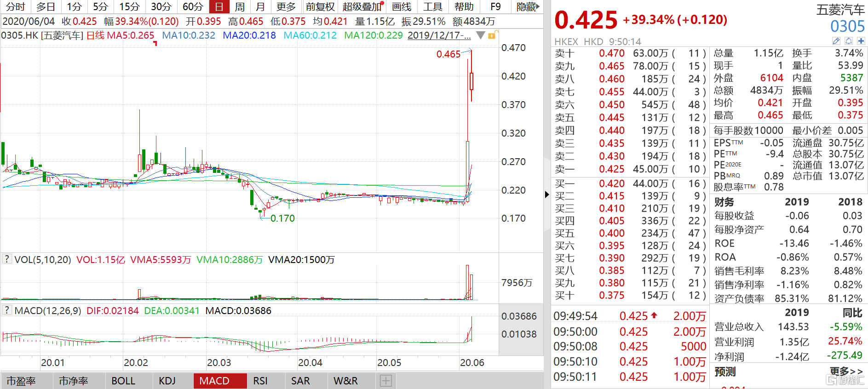Switch to 分时 intraday chart
This screenshot has width=868, height=389.
[15, 6]
